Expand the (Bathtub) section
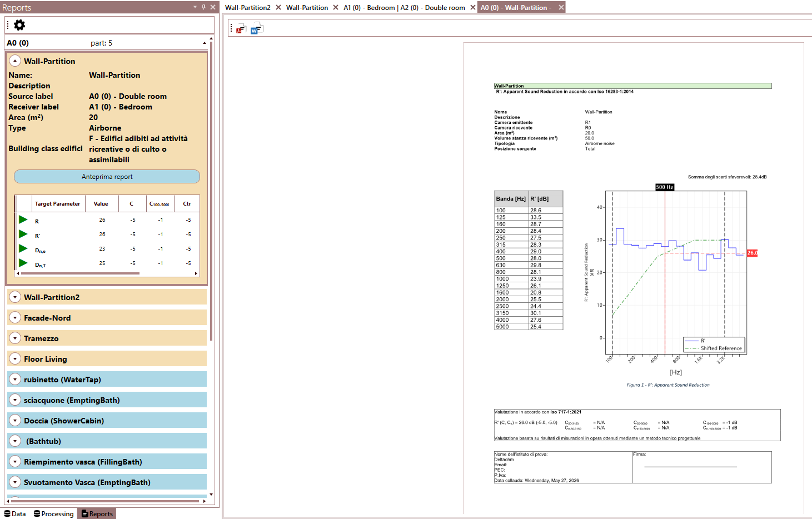Image resolution: width=812 pixels, height=519 pixels. coord(15,441)
